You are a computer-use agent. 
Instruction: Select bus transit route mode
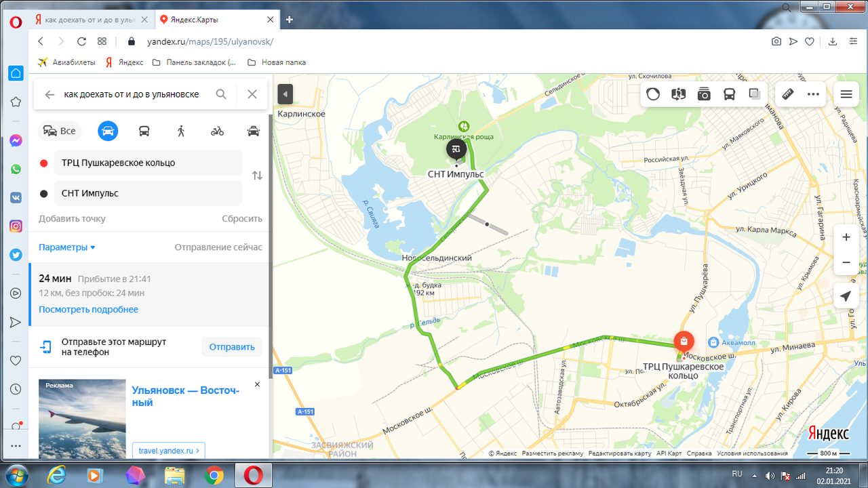pos(144,131)
